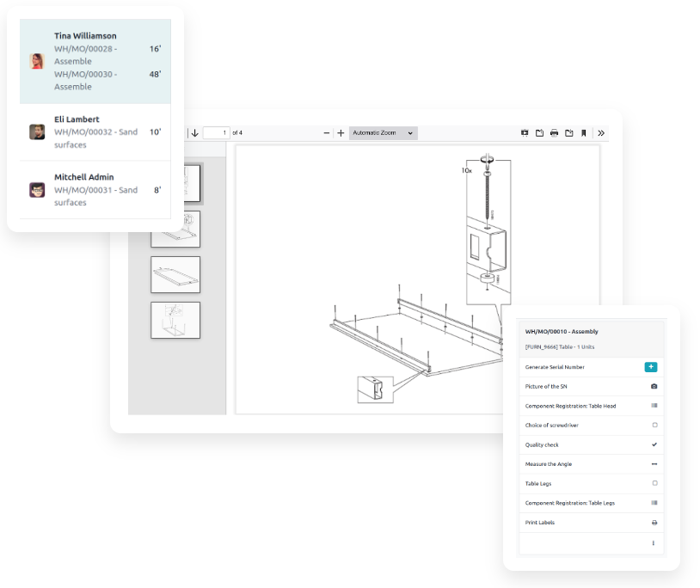Zoom in with the plus icon
Image resolution: width=700 pixels, height=588 pixels.
coord(341,133)
